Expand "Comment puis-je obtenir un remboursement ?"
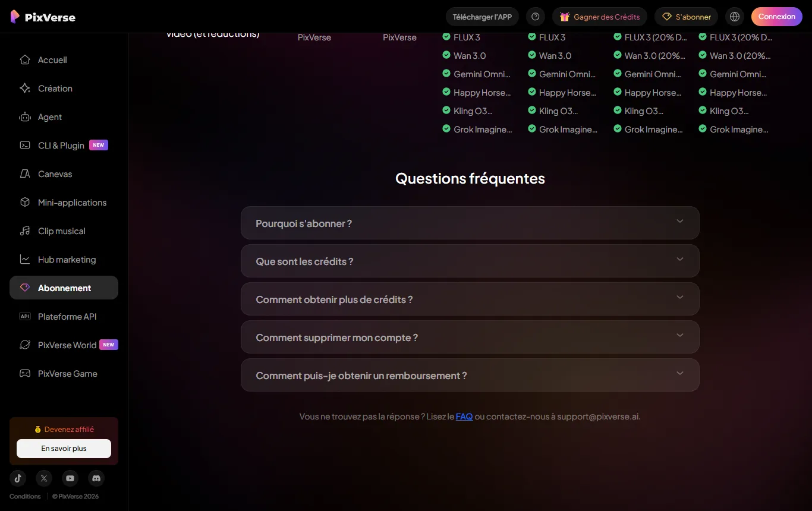Viewport: 812px width, 511px height. (x=470, y=375)
